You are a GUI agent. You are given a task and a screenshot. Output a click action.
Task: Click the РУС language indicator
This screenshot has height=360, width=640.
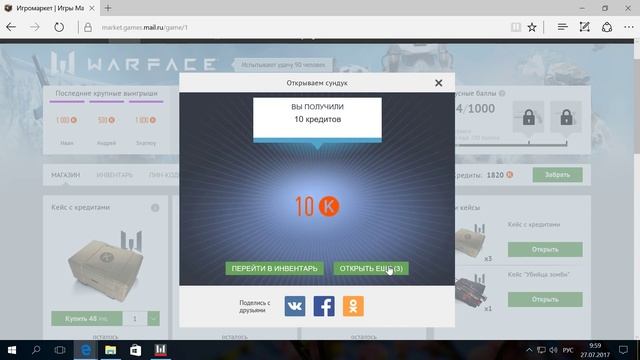pos(568,350)
